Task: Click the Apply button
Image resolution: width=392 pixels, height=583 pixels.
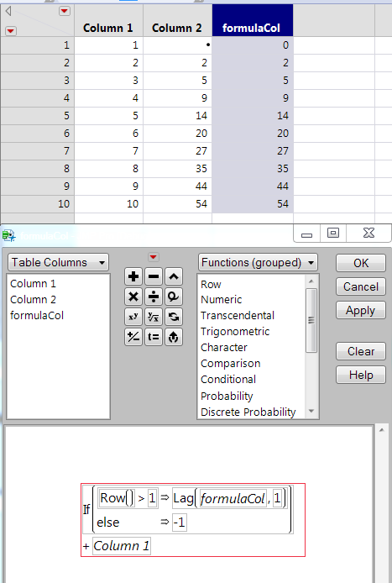Action: (360, 310)
